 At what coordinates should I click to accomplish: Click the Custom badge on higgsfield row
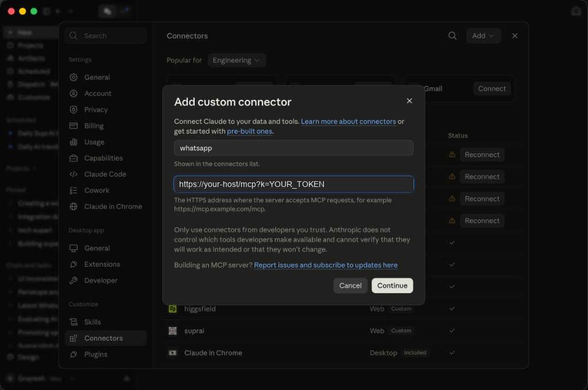point(401,309)
